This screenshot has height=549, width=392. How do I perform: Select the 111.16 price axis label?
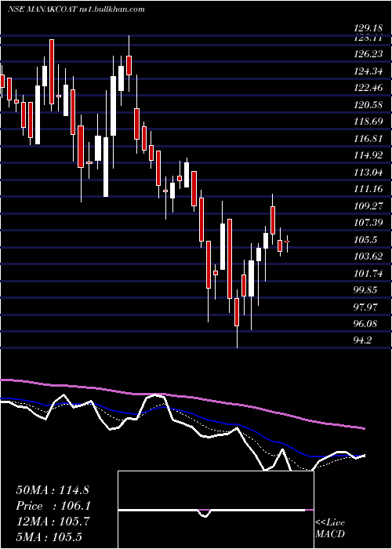click(368, 189)
